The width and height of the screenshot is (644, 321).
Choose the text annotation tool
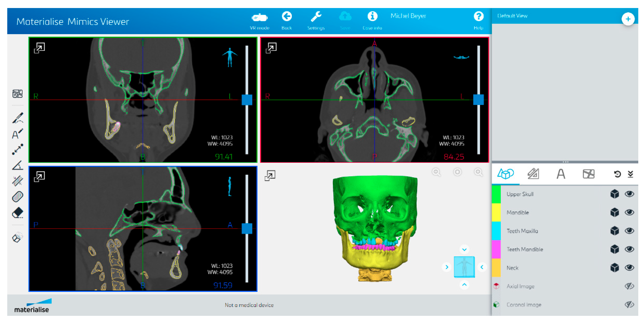[18, 134]
